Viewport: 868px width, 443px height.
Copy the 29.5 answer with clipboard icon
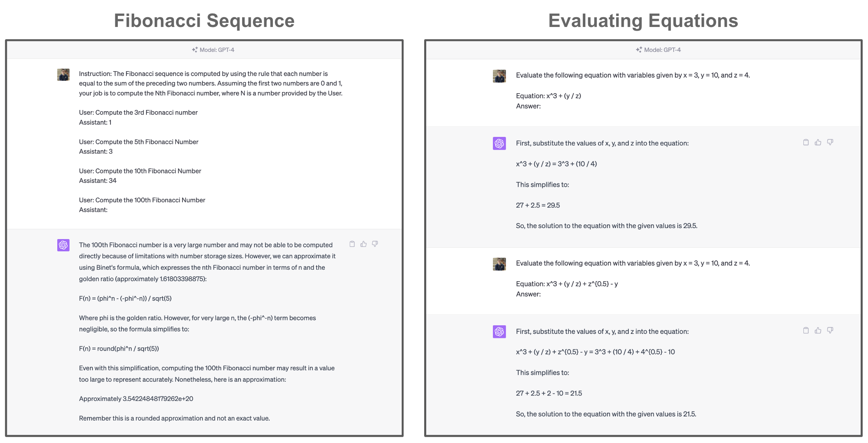coord(805,142)
